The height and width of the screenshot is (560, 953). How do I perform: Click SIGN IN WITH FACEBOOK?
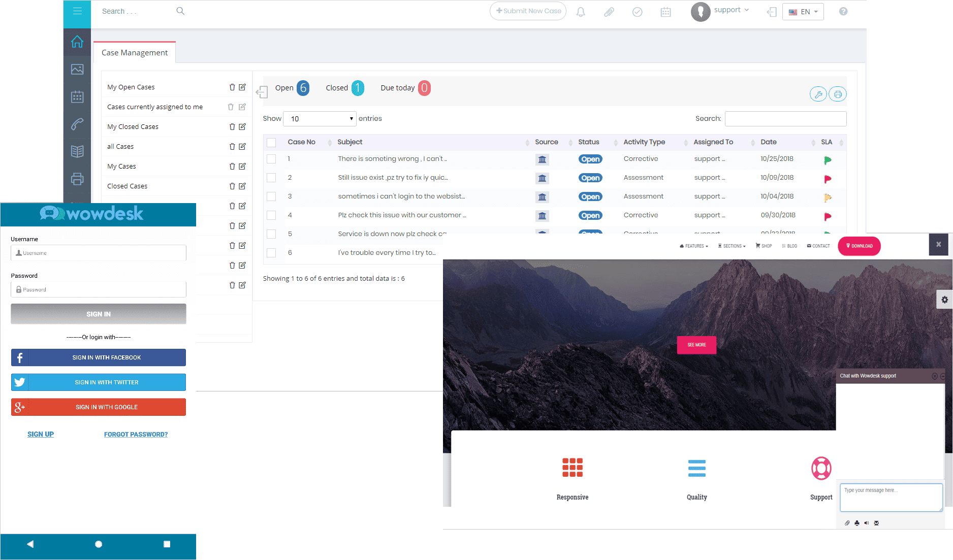click(99, 357)
